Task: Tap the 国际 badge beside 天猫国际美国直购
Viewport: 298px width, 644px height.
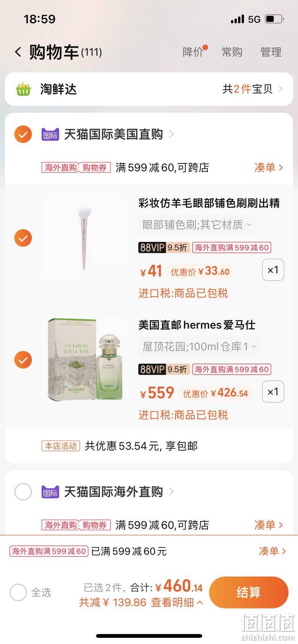Action: click(50, 135)
